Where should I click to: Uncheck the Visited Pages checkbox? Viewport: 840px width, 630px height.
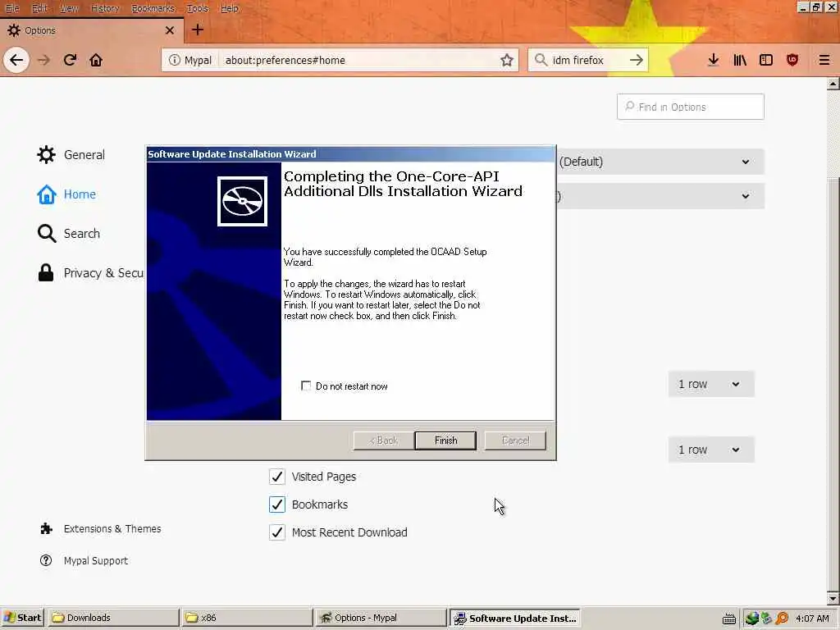point(277,477)
